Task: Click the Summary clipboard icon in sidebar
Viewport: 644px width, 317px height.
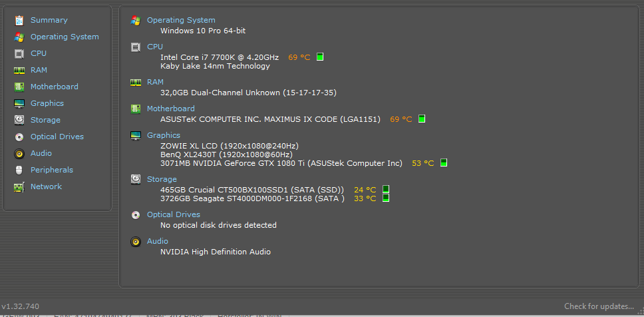Action: pos(19,20)
